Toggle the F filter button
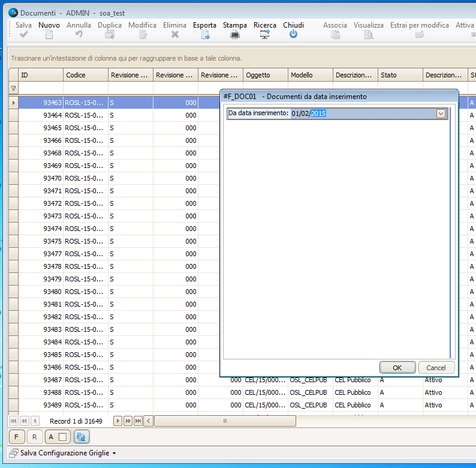The height and width of the screenshot is (468, 476). click(x=17, y=437)
